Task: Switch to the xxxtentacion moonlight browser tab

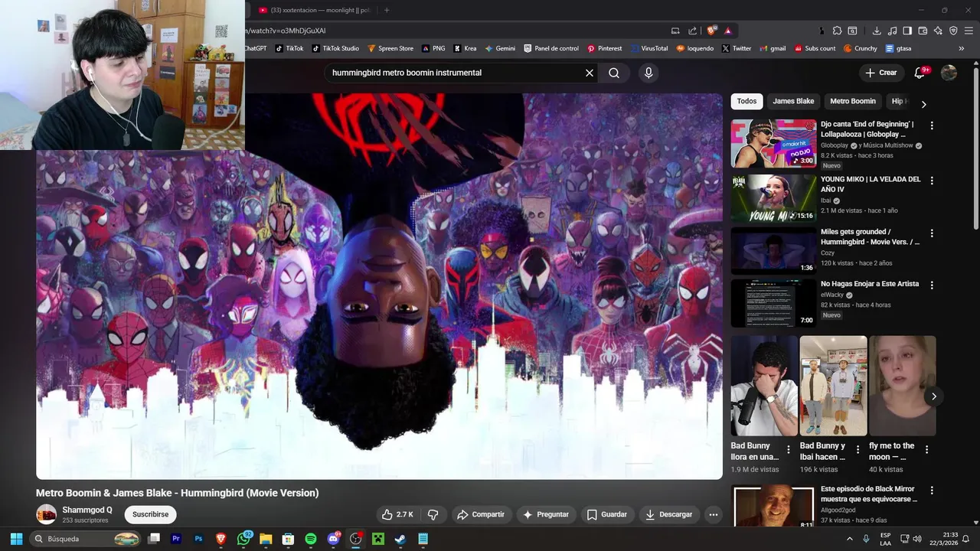Action: [314, 10]
